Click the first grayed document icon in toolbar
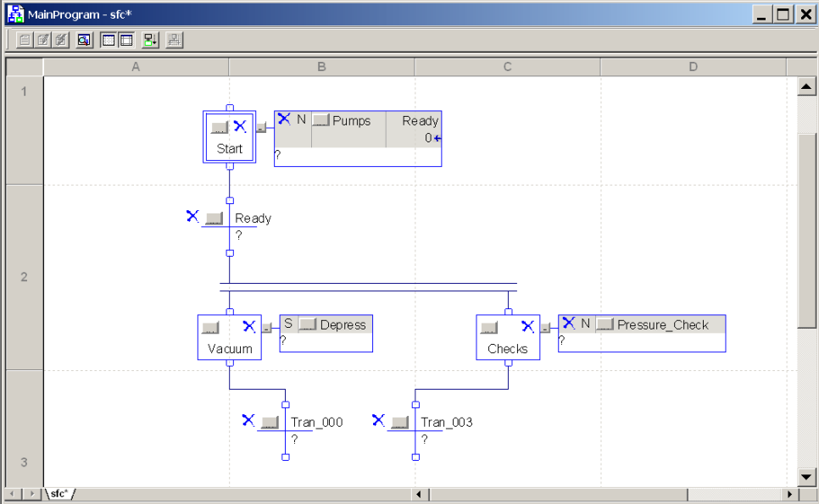This screenshot has width=819, height=504. [x=25, y=40]
